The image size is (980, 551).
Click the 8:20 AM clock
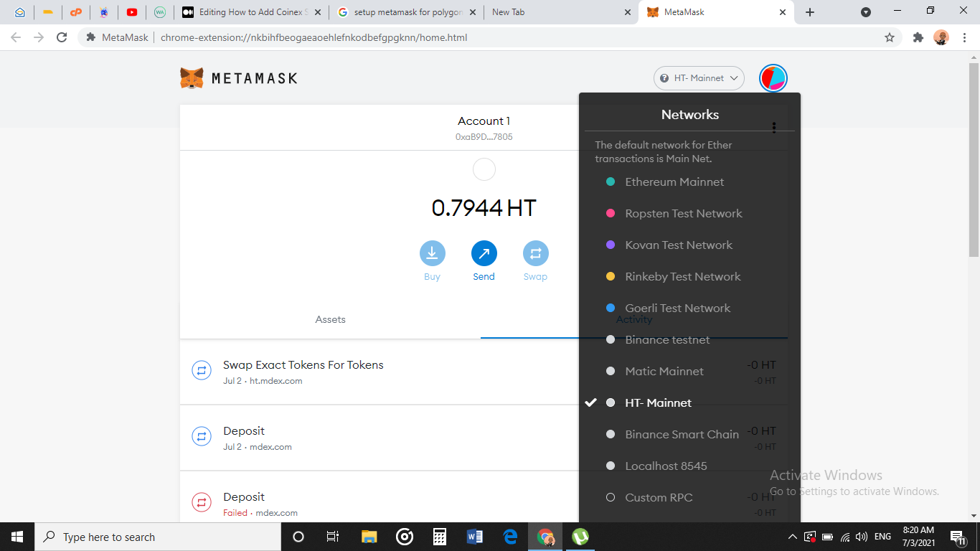click(x=919, y=531)
